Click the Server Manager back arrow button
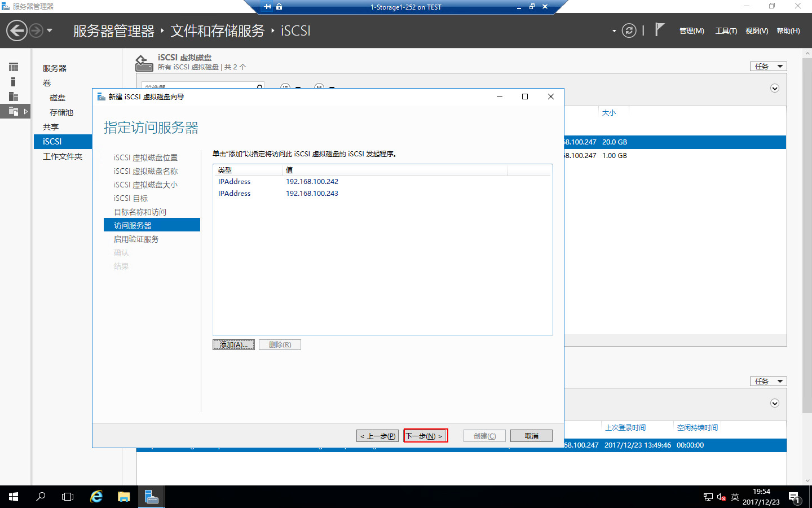Image resolution: width=812 pixels, height=508 pixels. (x=17, y=30)
